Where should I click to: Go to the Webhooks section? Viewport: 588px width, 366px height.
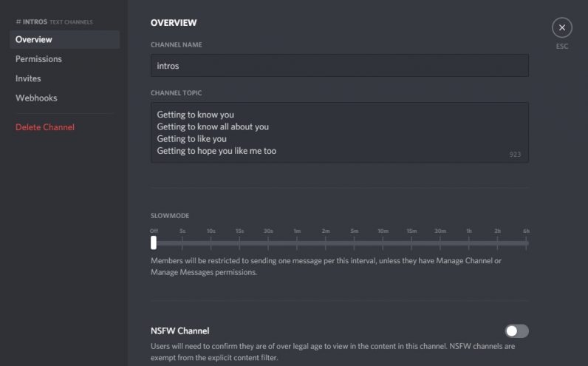pyautogui.click(x=36, y=98)
